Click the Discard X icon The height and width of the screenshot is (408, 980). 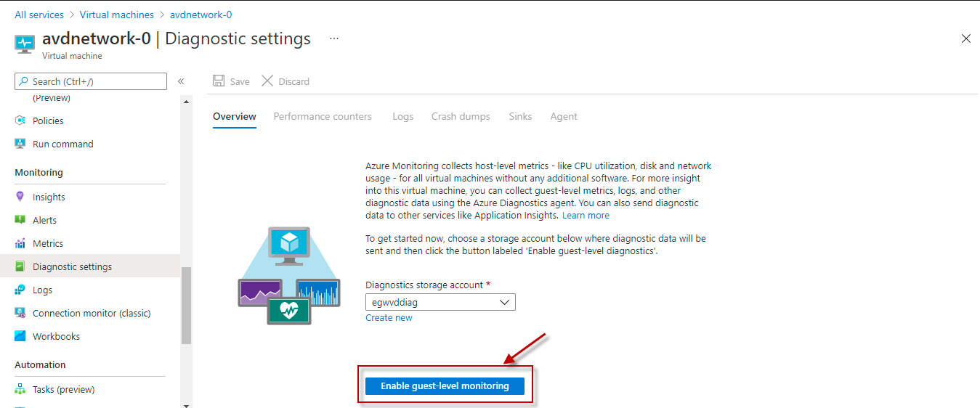pyautogui.click(x=267, y=81)
